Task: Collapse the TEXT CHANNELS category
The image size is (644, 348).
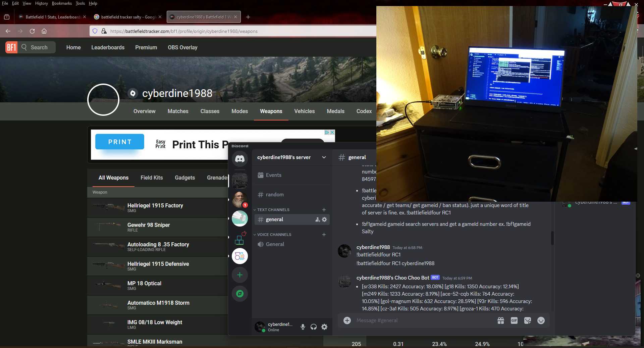Action: [x=273, y=210]
